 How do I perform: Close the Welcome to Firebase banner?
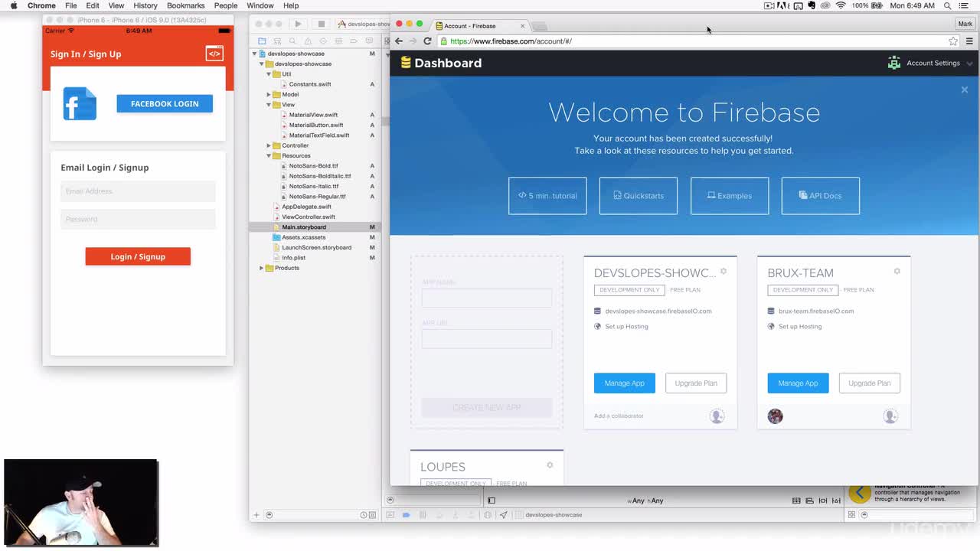965,90
